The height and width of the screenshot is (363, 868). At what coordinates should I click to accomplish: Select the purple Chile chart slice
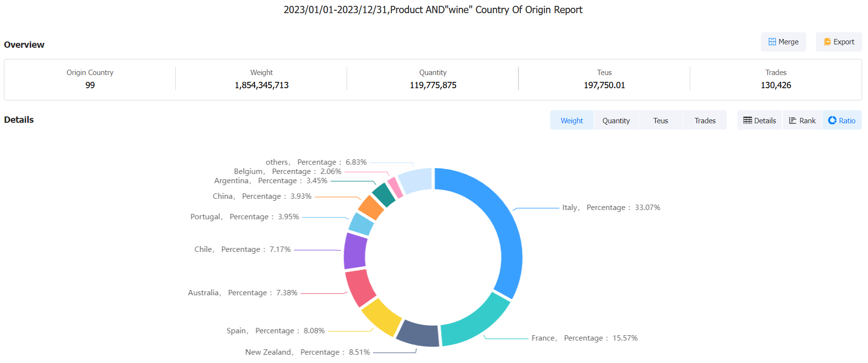(355, 251)
